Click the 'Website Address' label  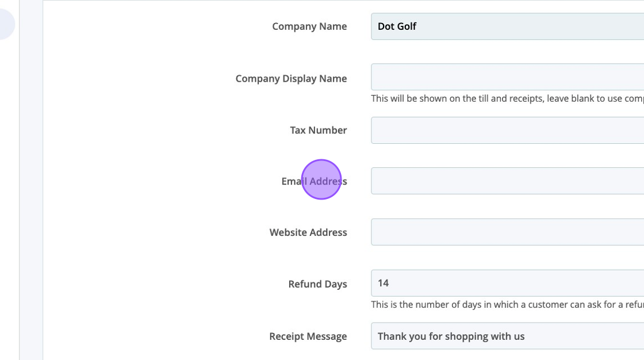(308, 233)
